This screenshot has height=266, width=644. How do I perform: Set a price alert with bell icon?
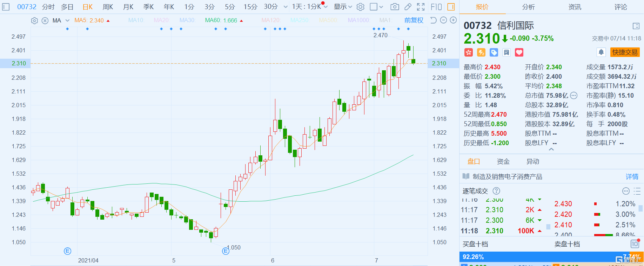(x=601, y=52)
